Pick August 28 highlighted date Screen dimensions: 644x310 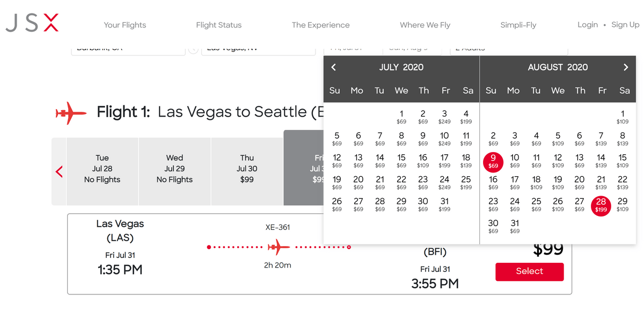601,205
